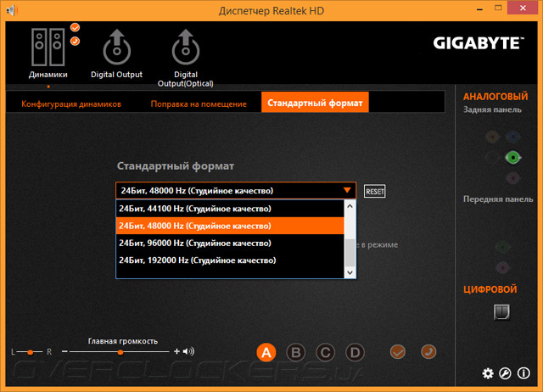The image size is (543, 392).
Task: Click the active green rear panel jack
Action: (x=512, y=158)
